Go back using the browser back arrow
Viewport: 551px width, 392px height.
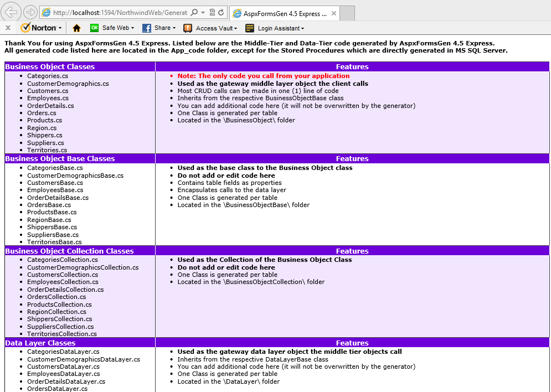(x=11, y=12)
